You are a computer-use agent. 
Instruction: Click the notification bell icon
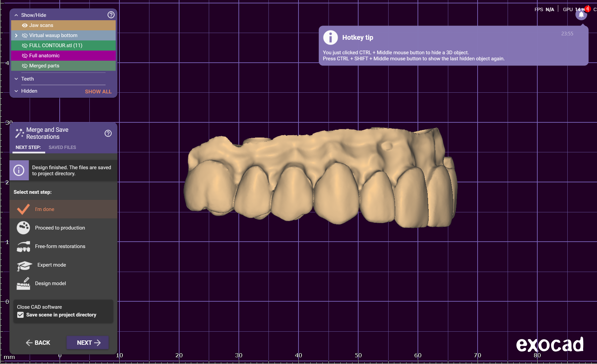(581, 15)
